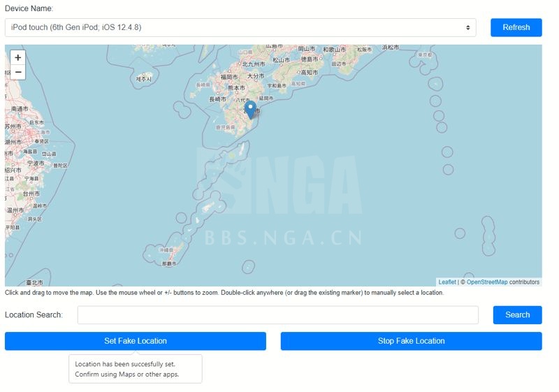The width and height of the screenshot is (559, 392).
Task: Click the 那霸市 label on the map
Action: (x=169, y=263)
